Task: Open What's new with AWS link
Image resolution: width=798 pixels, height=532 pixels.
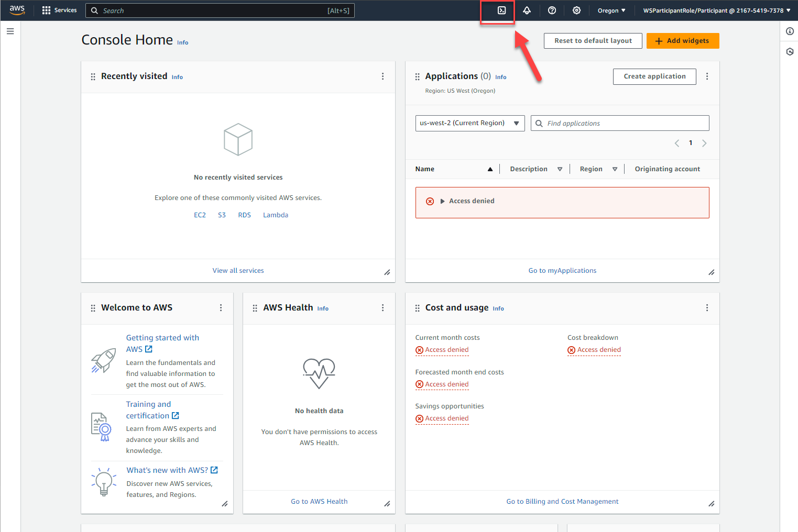Action: [x=172, y=470]
